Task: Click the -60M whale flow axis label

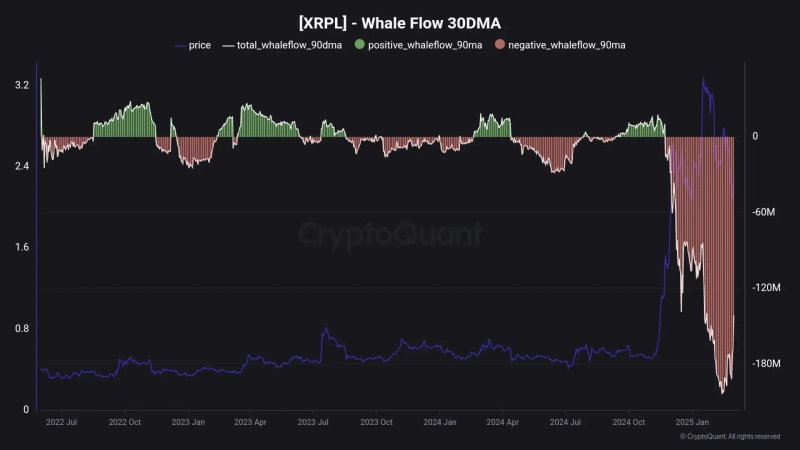Action: tap(764, 212)
